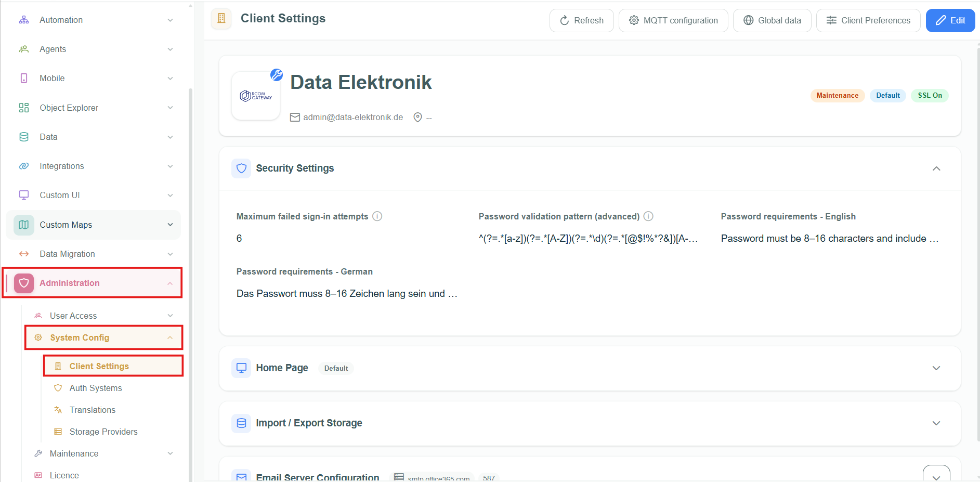Click the Integrations link icon
The image size is (980, 482).
coord(24,166)
